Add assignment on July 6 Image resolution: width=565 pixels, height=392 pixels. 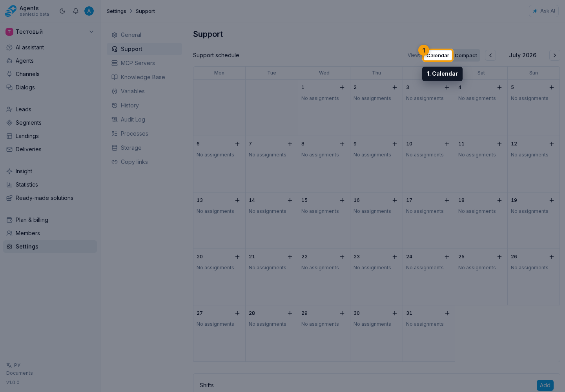click(237, 144)
